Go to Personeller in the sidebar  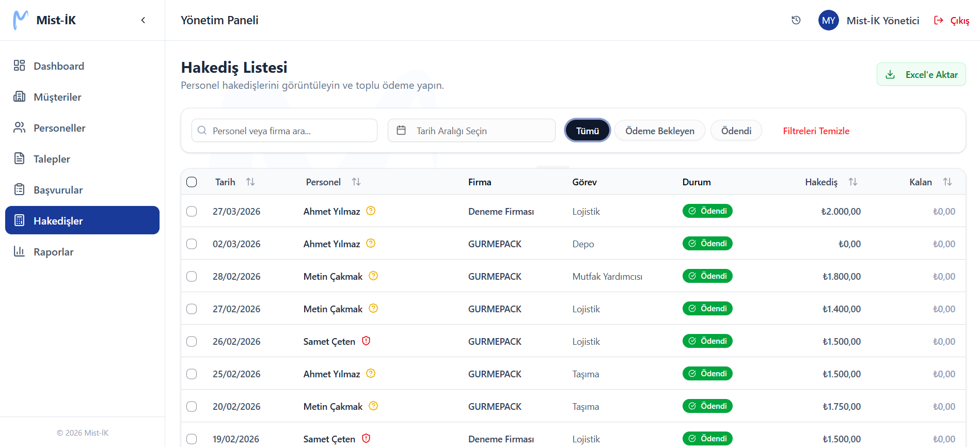coord(59,128)
